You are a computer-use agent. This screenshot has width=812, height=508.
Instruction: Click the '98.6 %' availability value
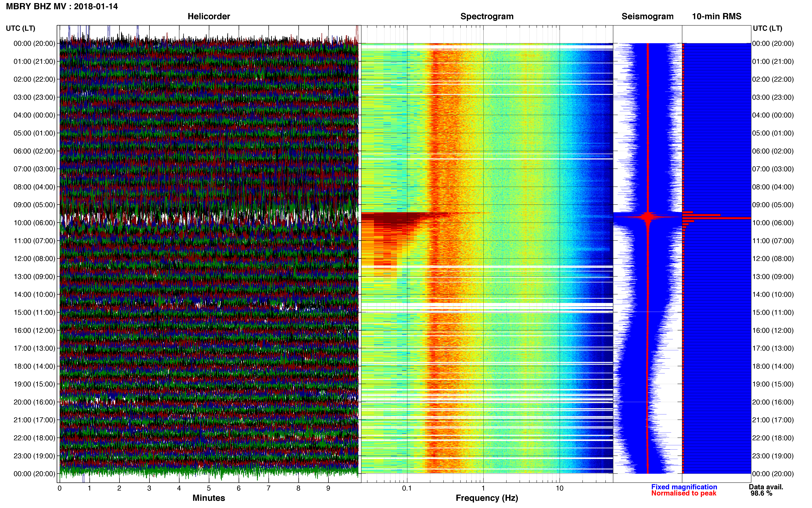pos(761,493)
